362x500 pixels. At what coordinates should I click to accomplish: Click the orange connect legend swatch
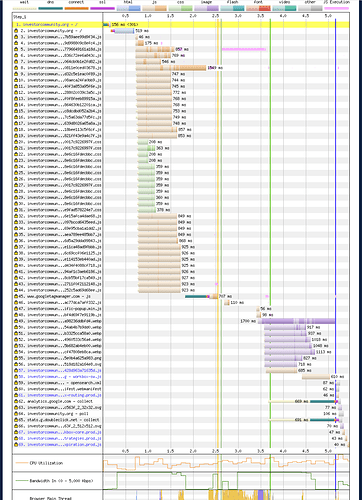[x=76, y=8]
